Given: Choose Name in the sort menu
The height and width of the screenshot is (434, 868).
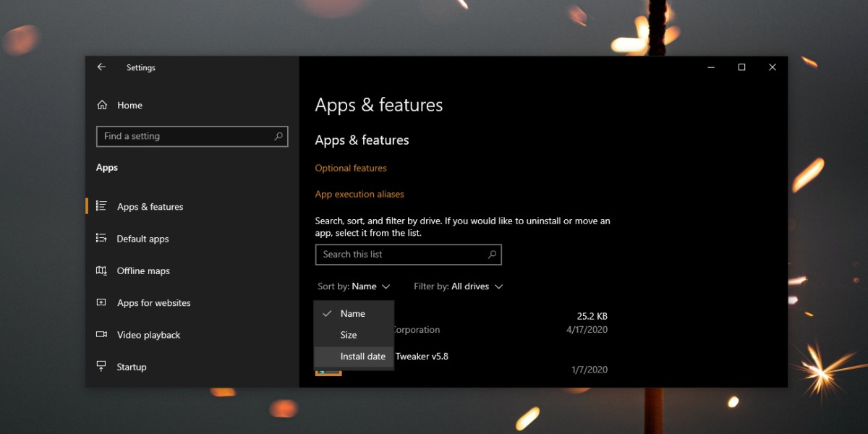Looking at the screenshot, I should coord(354,313).
